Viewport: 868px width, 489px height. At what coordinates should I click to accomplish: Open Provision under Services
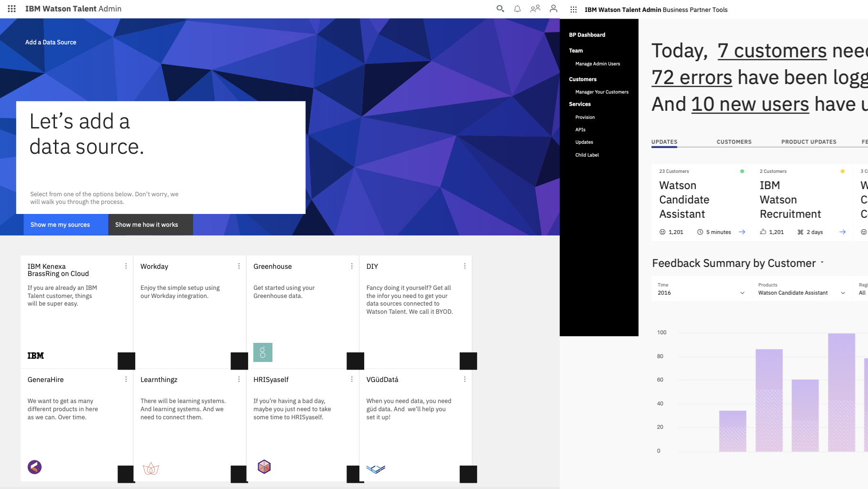coord(585,117)
